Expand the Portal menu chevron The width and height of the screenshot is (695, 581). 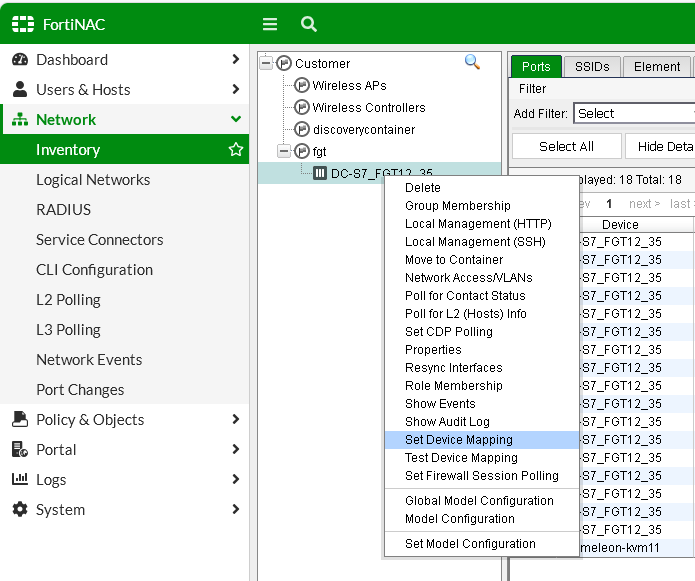pyautogui.click(x=236, y=449)
